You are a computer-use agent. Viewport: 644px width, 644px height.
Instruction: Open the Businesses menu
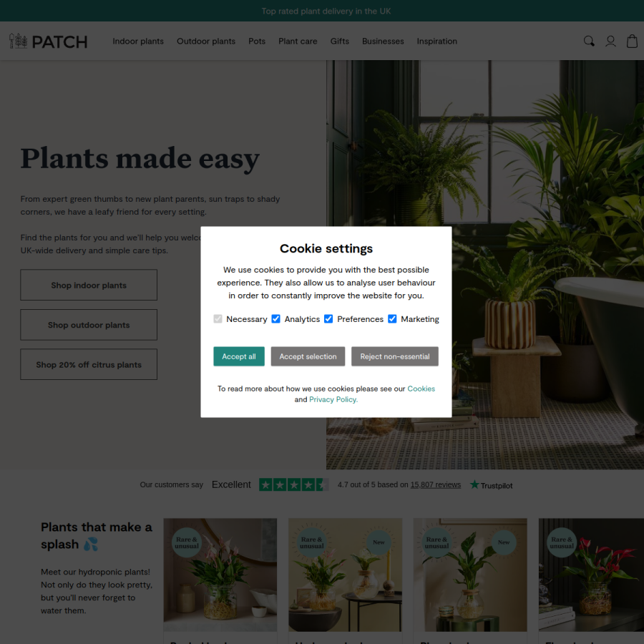(383, 41)
